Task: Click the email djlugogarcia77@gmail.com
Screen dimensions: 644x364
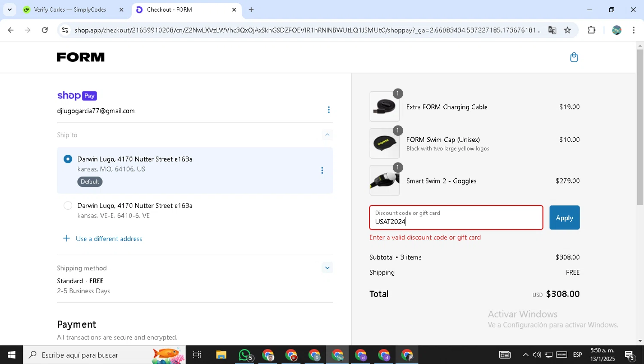Action: pos(96,111)
